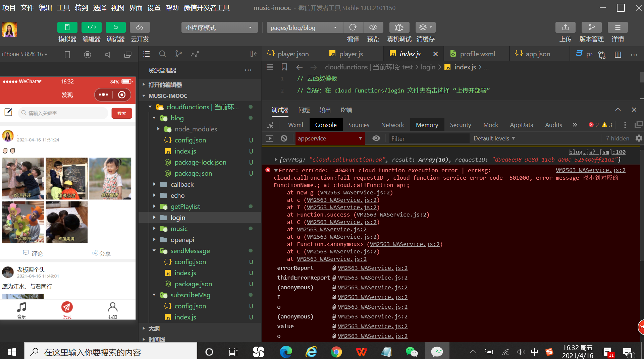Open Version Management branch icon
Image resolution: width=644 pixels, height=359 pixels.
[x=591, y=27]
